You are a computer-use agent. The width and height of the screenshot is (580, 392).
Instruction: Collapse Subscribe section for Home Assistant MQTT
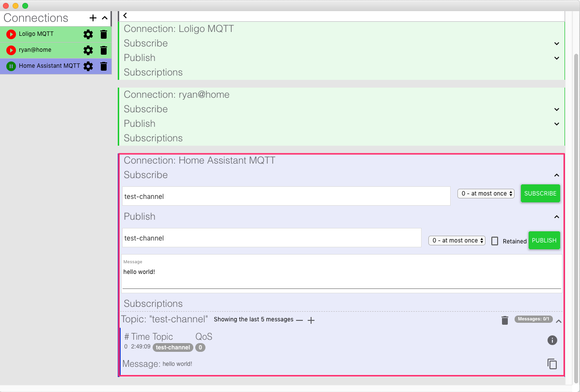click(556, 175)
